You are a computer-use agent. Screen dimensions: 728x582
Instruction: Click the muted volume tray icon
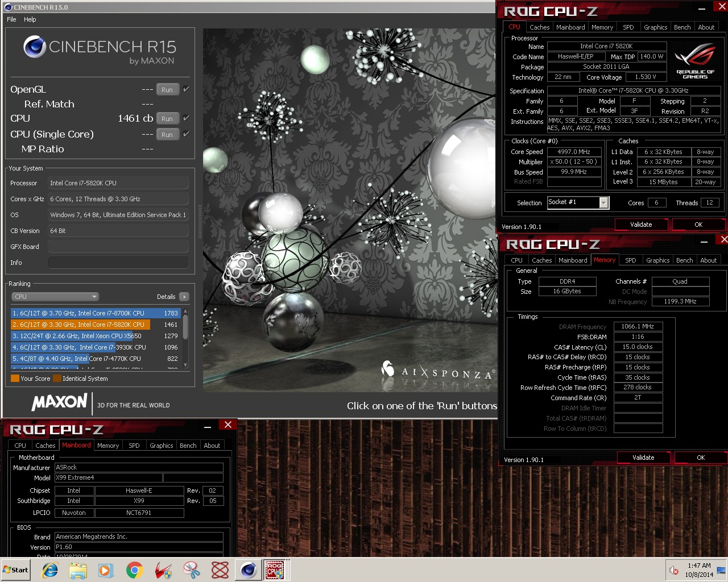pos(674,570)
